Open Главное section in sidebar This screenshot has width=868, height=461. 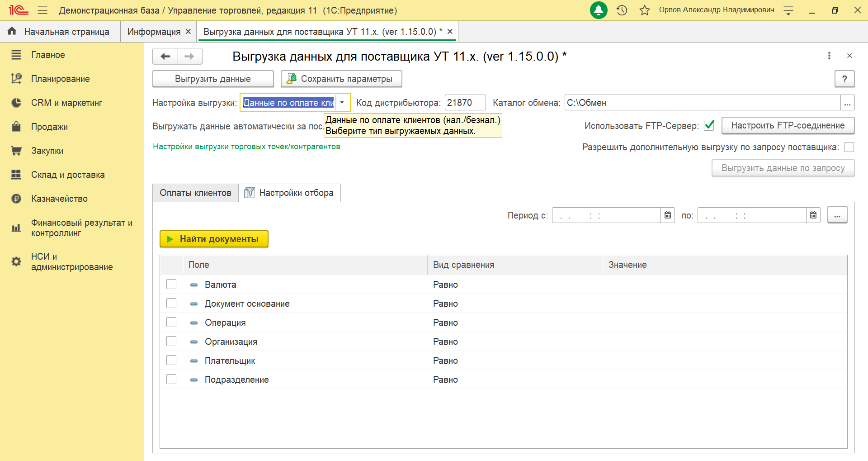click(48, 55)
